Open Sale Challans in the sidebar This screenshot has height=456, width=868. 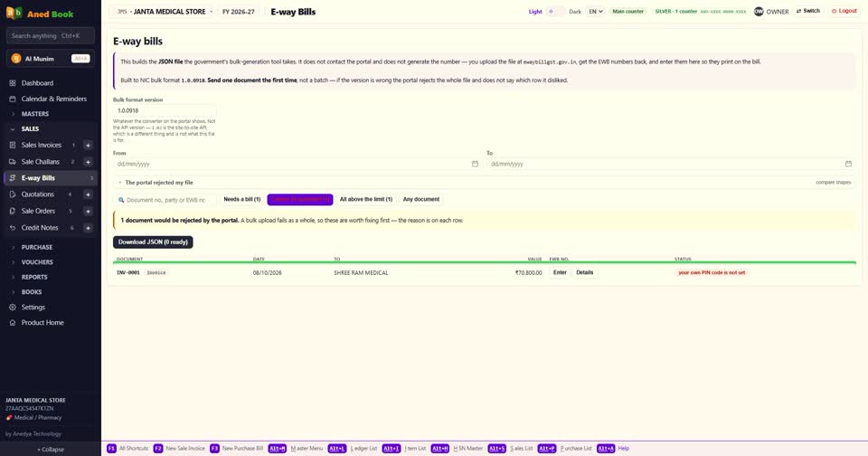coord(41,162)
